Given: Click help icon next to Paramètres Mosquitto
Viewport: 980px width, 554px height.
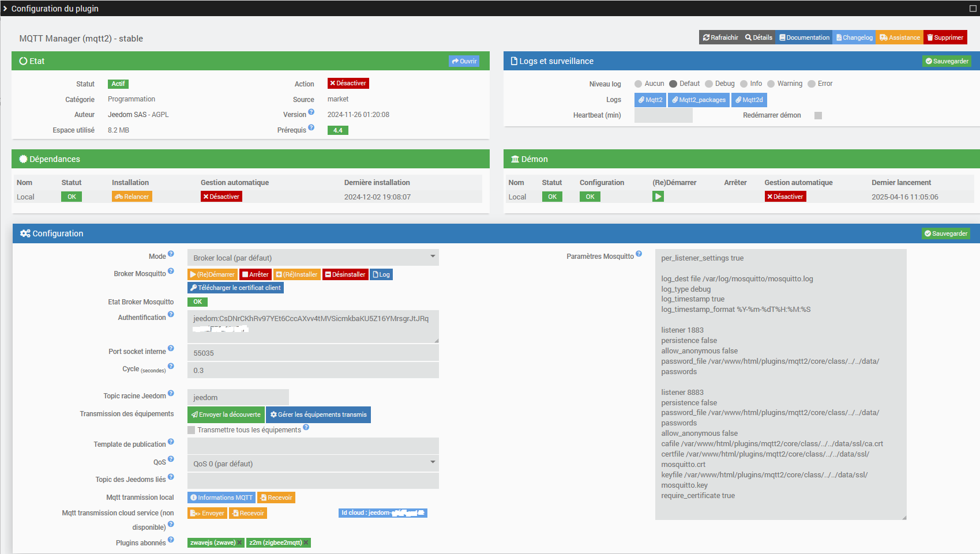Looking at the screenshot, I should tap(639, 254).
